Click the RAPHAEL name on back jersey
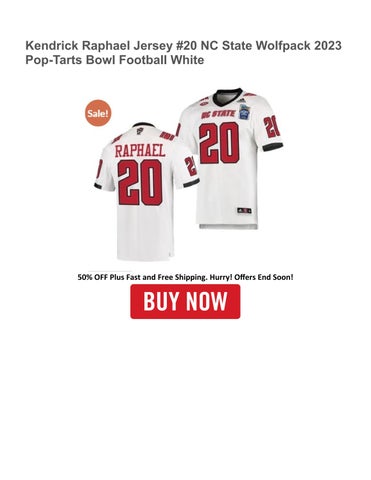This screenshot has width=371, height=480. click(140, 151)
